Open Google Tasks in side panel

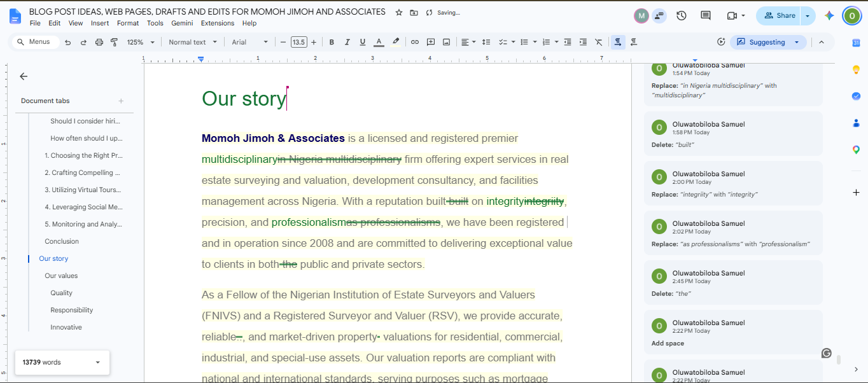(x=856, y=96)
